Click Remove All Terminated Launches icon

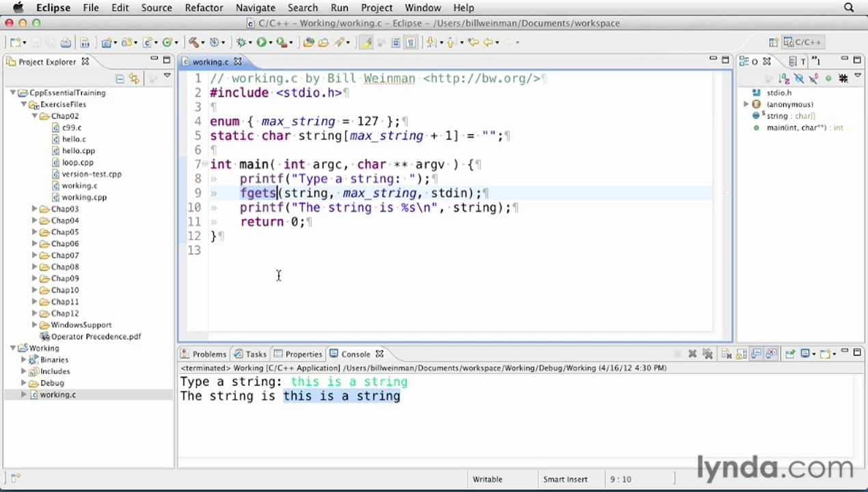click(x=707, y=354)
